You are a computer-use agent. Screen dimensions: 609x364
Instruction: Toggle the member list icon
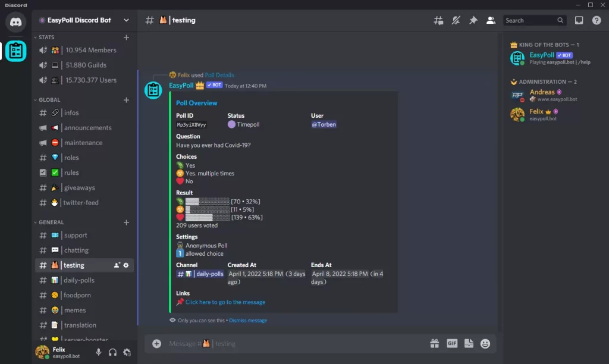pos(491,20)
